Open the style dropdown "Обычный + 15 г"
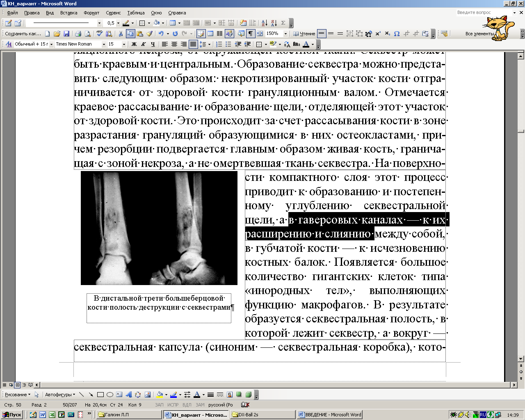The height and width of the screenshot is (420, 525). coord(52,44)
